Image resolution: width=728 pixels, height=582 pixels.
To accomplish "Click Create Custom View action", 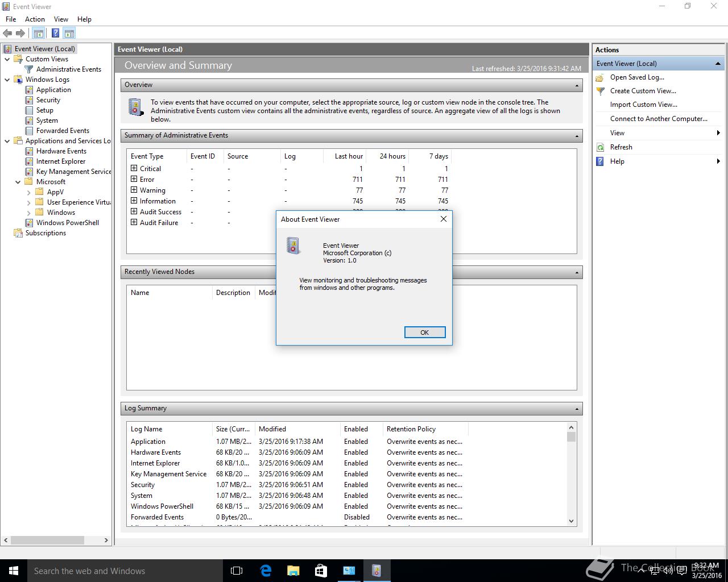I will pyautogui.click(x=643, y=91).
